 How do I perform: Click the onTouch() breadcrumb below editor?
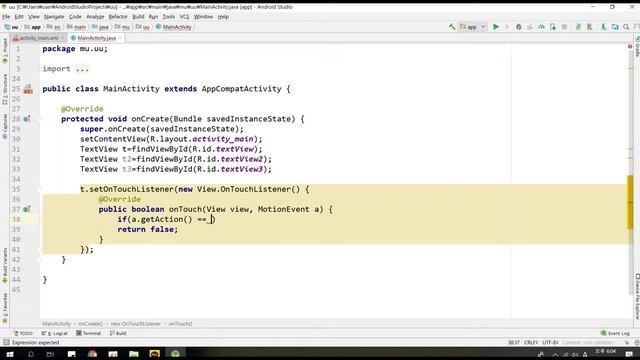pos(180,324)
